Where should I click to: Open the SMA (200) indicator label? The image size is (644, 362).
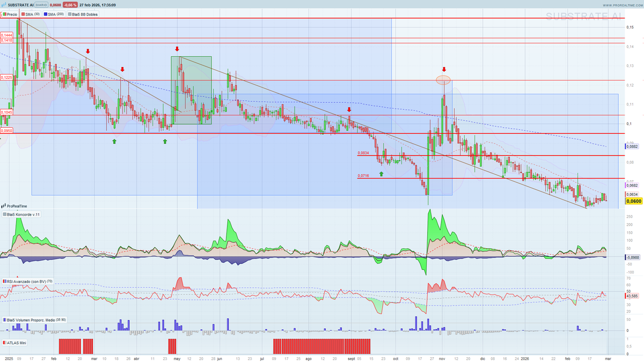click(54, 14)
